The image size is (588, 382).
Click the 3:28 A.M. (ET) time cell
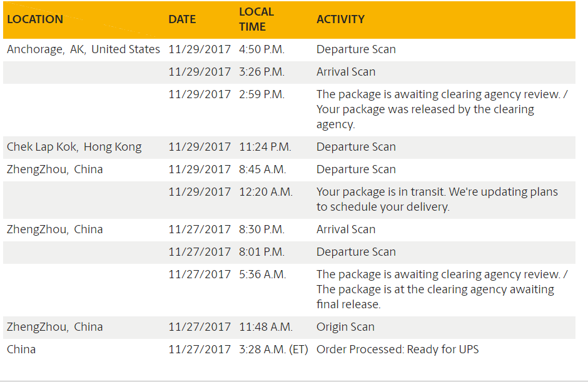273,349
